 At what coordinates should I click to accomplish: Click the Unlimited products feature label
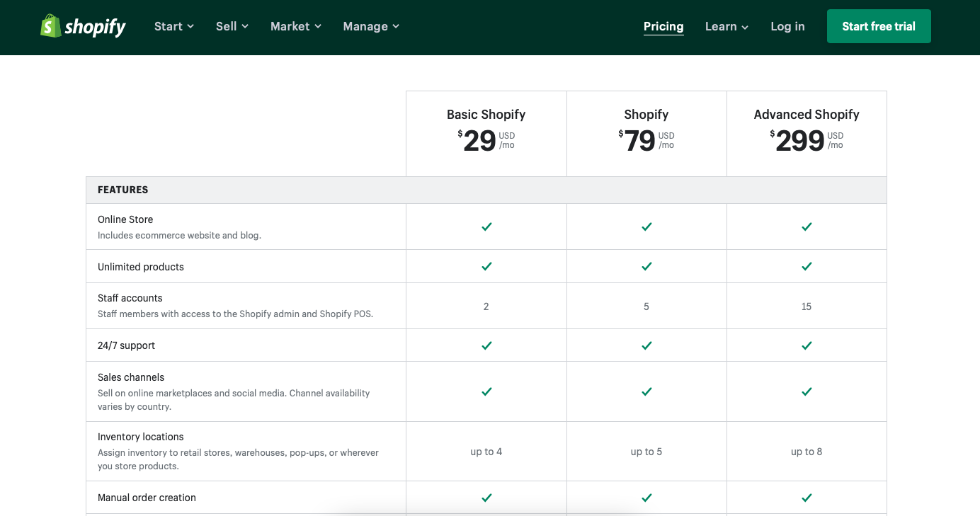coord(141,267)
